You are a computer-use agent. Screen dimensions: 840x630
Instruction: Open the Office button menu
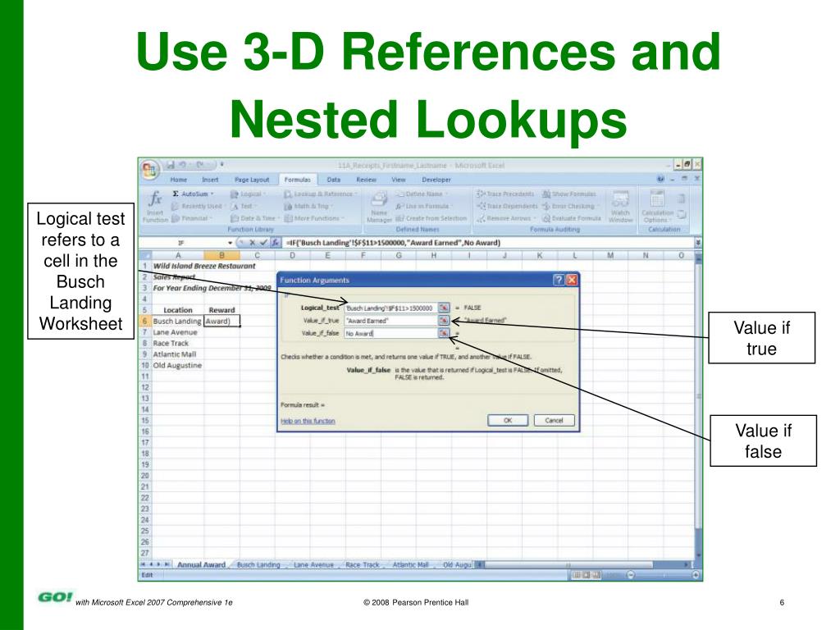[149, 169]
